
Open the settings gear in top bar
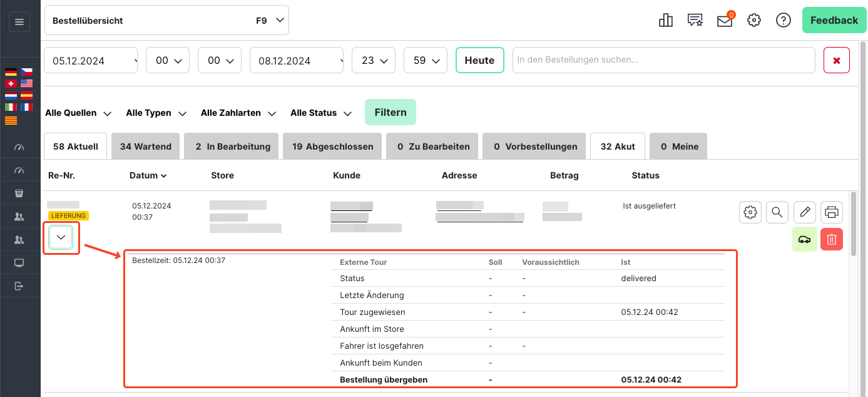[x=753, y=21]
